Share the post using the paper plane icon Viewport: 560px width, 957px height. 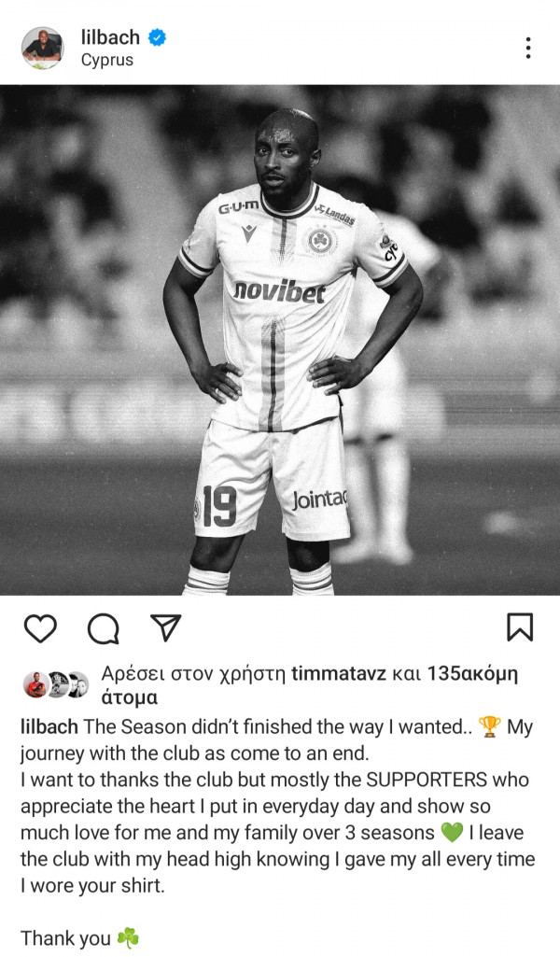[166, 627]
